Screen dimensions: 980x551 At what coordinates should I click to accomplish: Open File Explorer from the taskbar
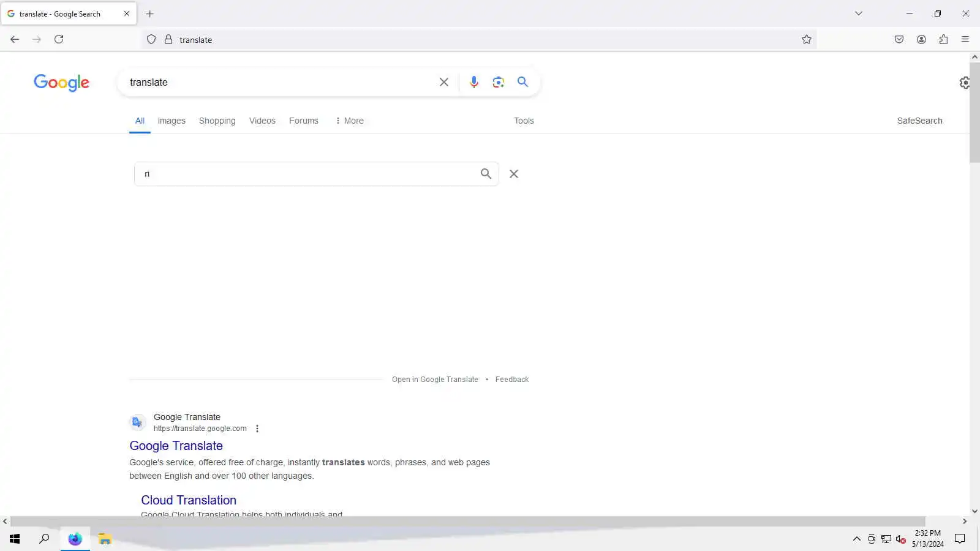105,539
